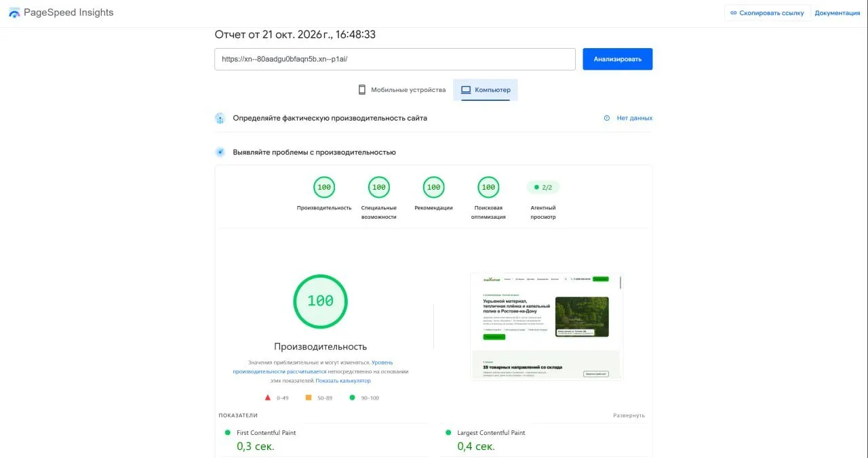Viewport: 868px width, 458px height.
Task: Click the orange square 50–89 legend icon
Action: point(309,398)
